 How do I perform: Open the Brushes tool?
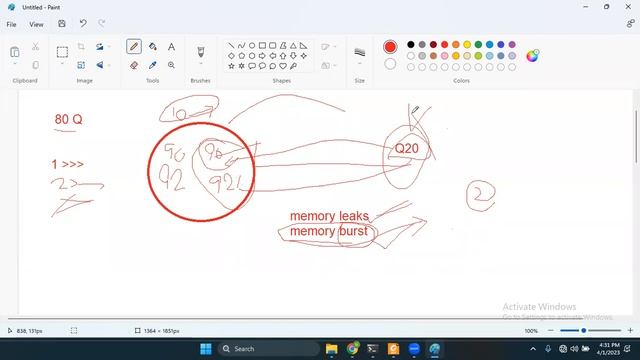coord(200,51)
